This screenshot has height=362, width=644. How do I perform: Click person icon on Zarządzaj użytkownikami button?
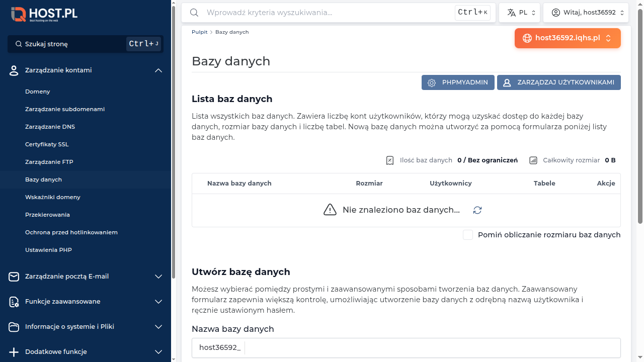[507, 83]
